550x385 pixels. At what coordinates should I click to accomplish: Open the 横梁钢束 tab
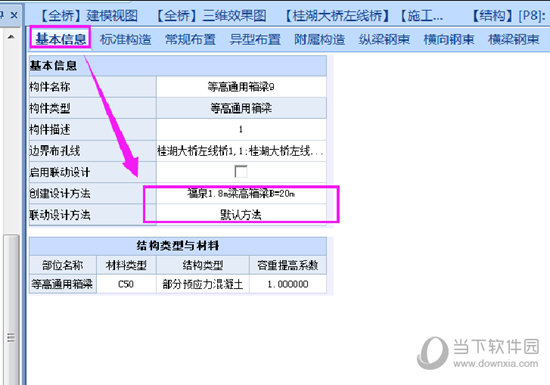(514, 39)
